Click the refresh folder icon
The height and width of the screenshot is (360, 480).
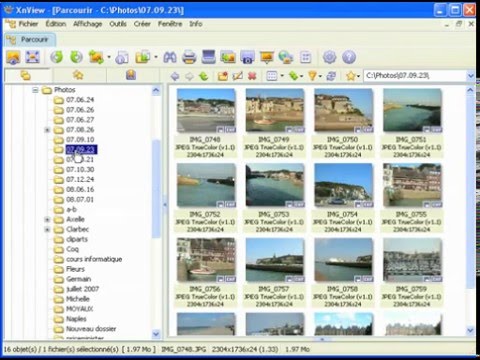[x=331, y=76]
